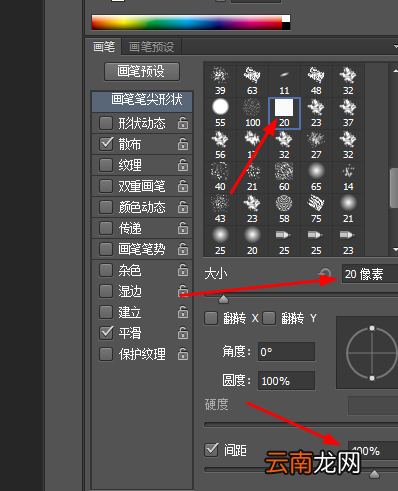Choose the size 100 speckled brush tip
398x491 pixels.
click(252, 113)
